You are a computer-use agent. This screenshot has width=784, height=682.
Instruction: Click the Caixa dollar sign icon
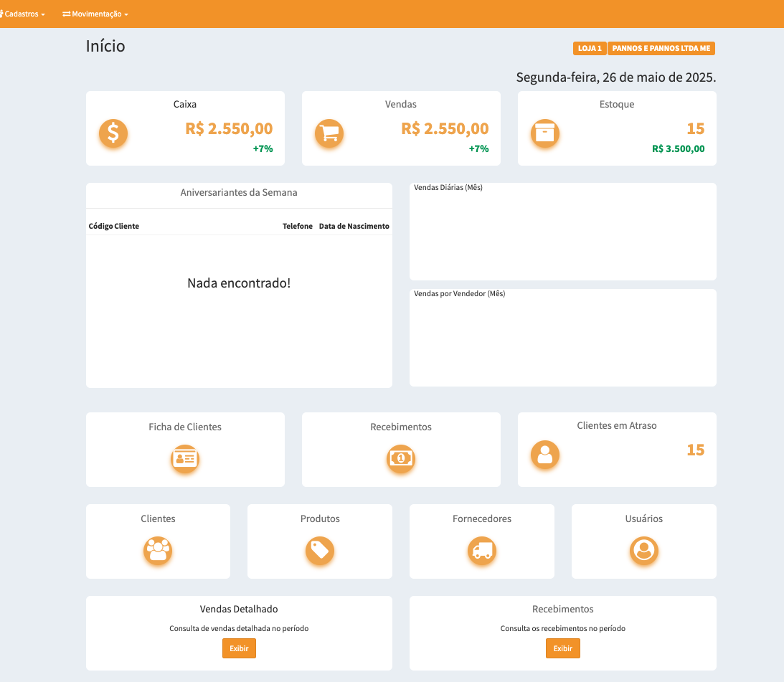point(113,133)
